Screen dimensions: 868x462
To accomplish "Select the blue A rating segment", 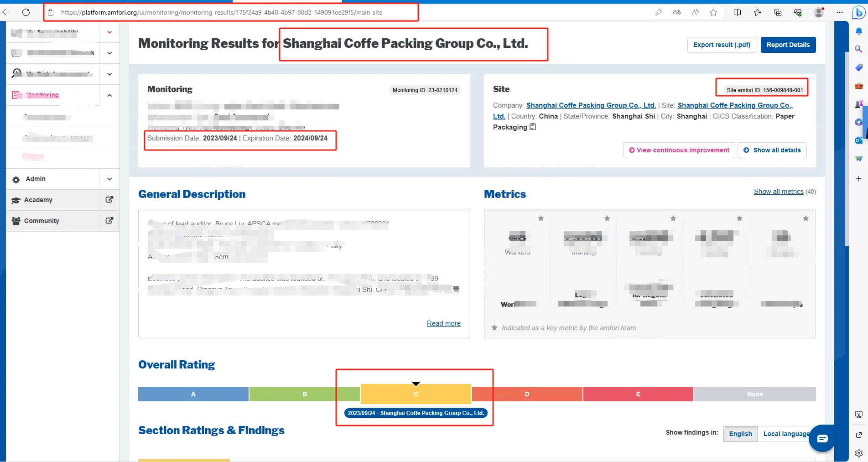I will (x=193, y=394).
